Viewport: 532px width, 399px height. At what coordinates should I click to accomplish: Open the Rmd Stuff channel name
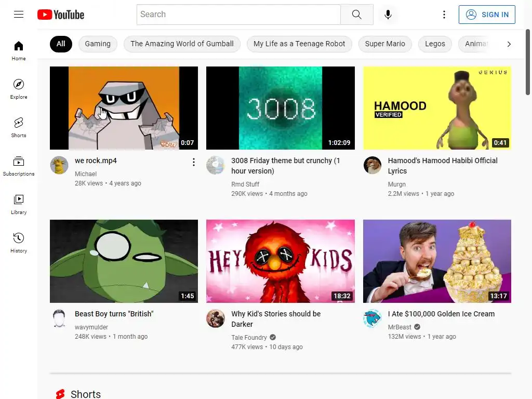[x=245, y=184]
